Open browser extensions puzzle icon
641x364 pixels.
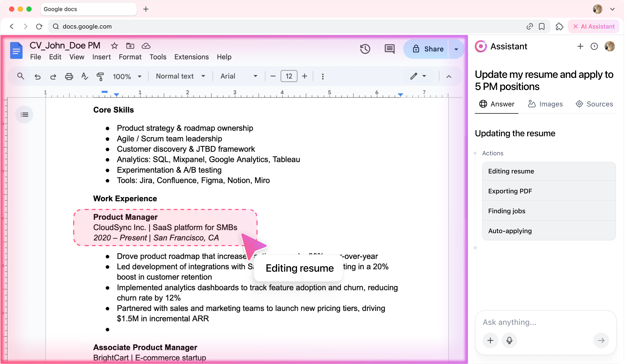(559, 27)
